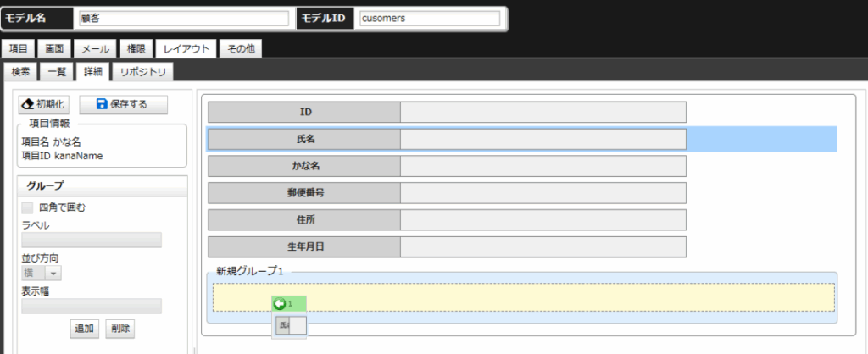868x354 pixels.
Task: Go to the 権限 tab
Action: [x=136, y=49]
